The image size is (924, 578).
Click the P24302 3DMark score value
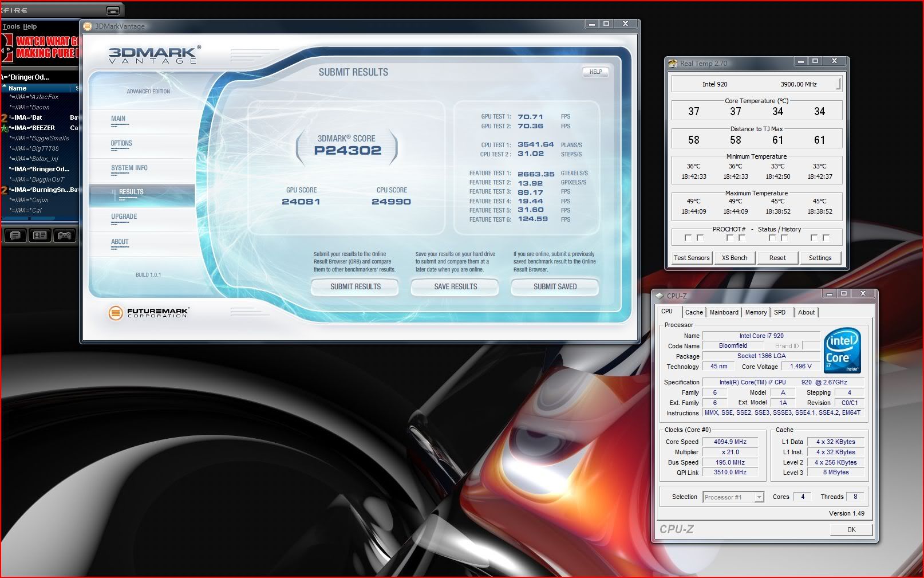coord(348,151)
